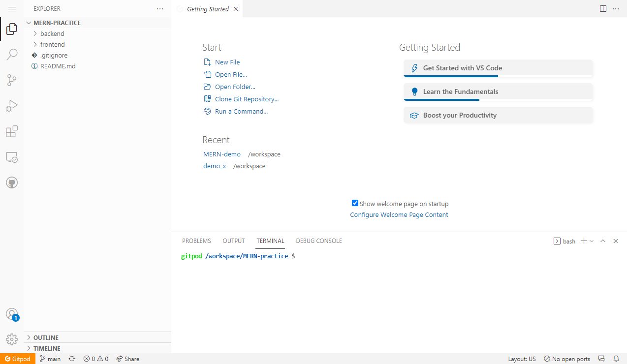Switch to the DEBUG CONSOLE tab
This screenshot has width=627, height=364.
pyautogui.click(x=319, y=241)
